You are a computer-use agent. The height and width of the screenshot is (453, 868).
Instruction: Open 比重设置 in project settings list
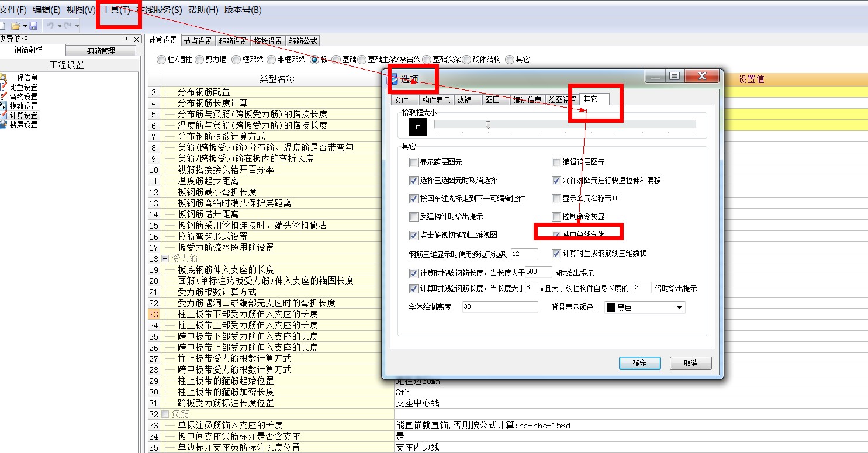pyautogui.click(x=23, y=87)
